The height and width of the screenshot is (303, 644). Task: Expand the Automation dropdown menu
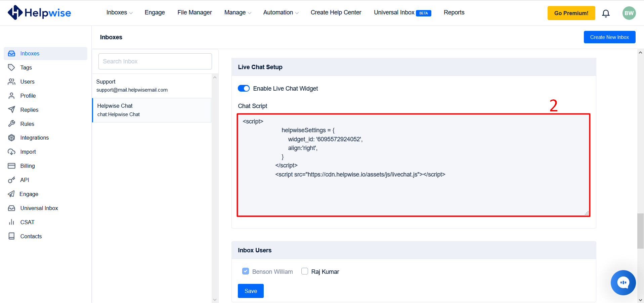tap(281, 12)
